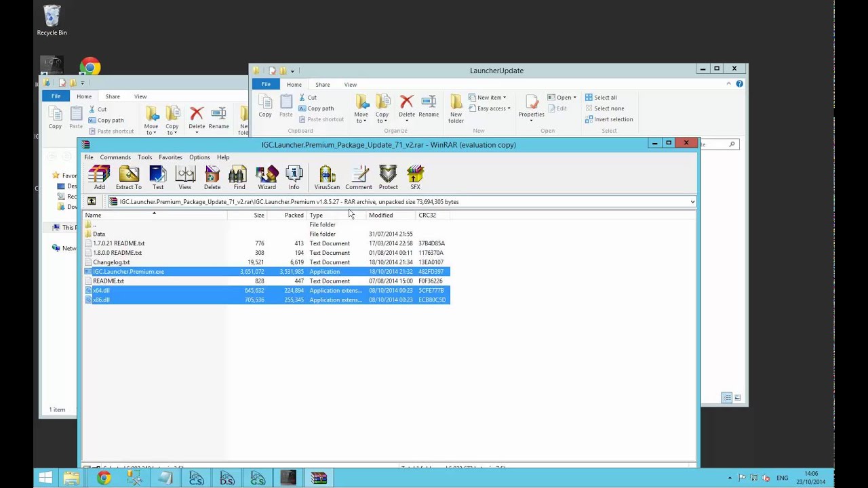Run VirusScan on the archive
Screen dimensions: 868x488
pyautogui.click(x=327, y=178)
